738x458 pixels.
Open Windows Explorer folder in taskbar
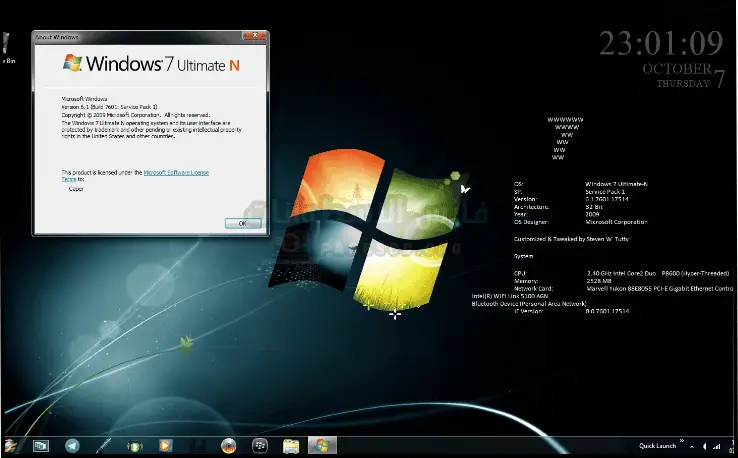tap(291, 446)
